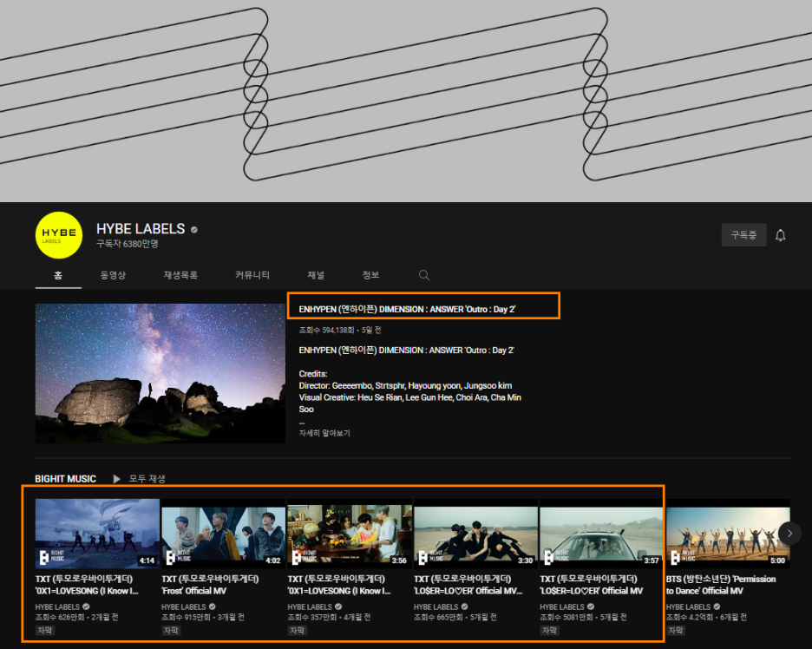Click the BTS 'Permission to Dance' Official MV title

721,585
